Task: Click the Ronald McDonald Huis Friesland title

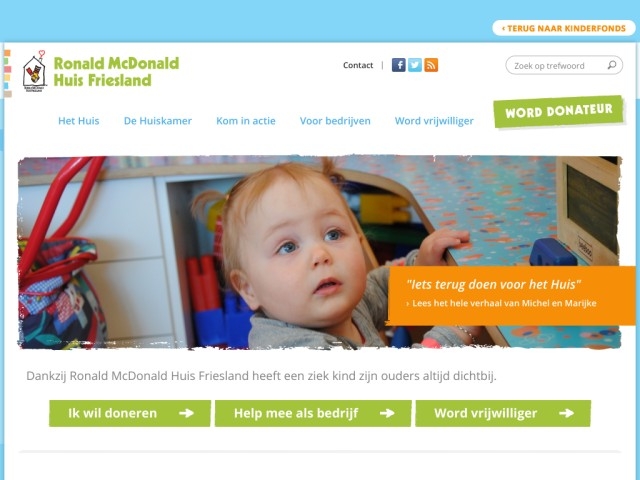Action: (116, 72)
